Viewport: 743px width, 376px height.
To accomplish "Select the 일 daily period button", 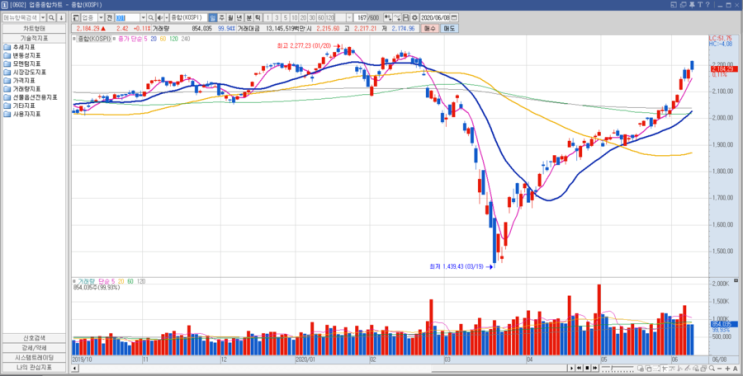I will [x=212, y=18].
